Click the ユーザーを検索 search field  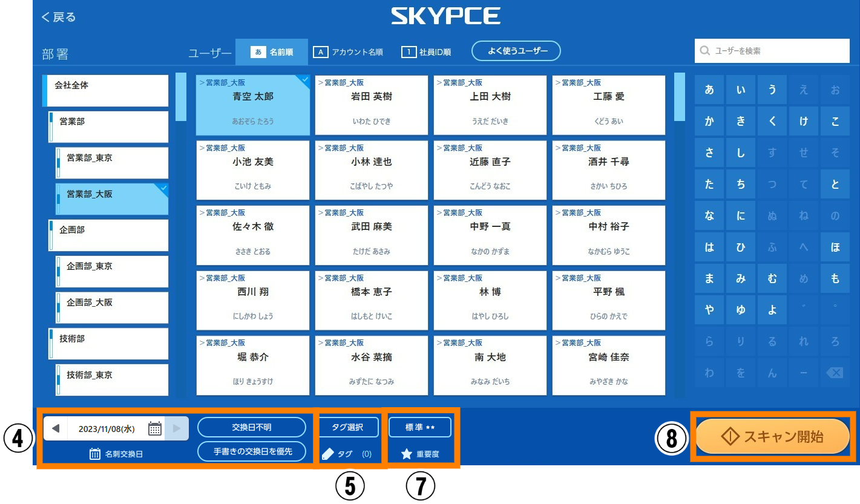point(772,51)
